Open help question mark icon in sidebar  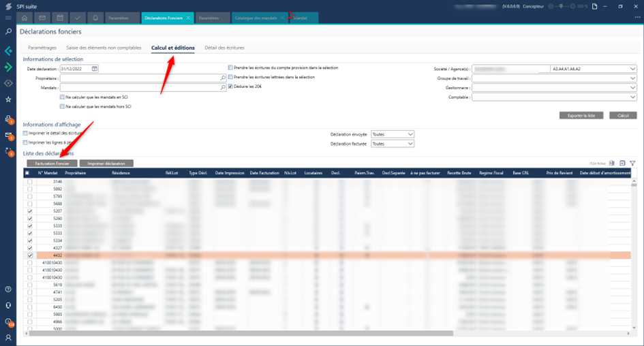point(7,289)
